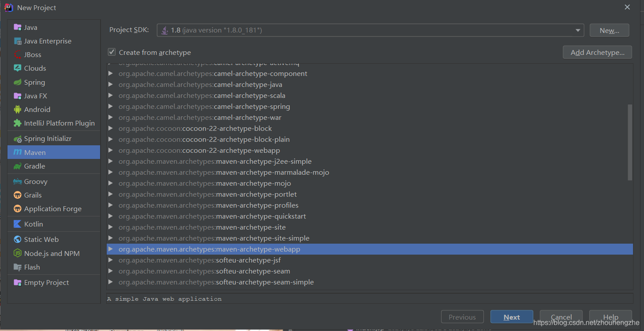Click the Spring Initializr icon
This screenshot has width=644, height=331.
coord(18,138)
